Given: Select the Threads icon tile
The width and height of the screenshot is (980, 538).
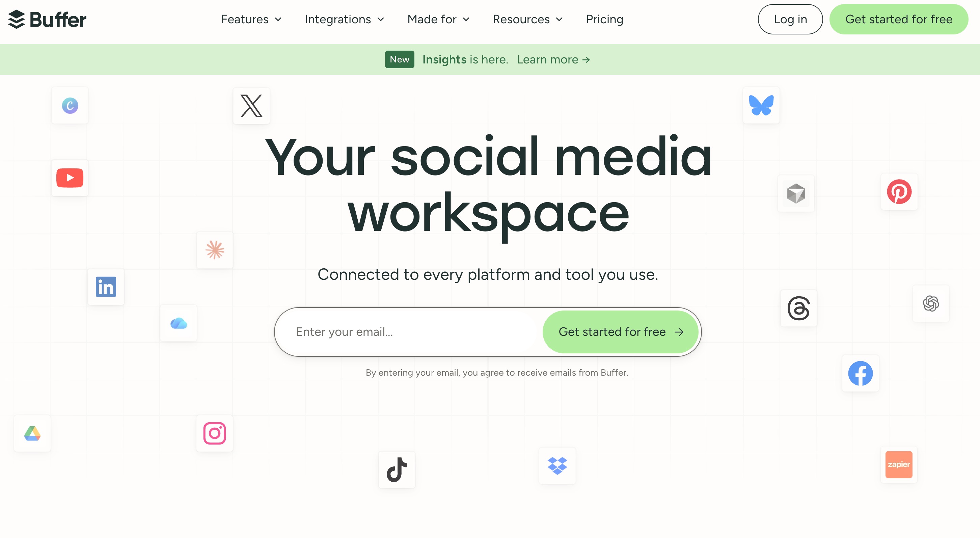Looking at the screenshot, I should tap(798, 308).
